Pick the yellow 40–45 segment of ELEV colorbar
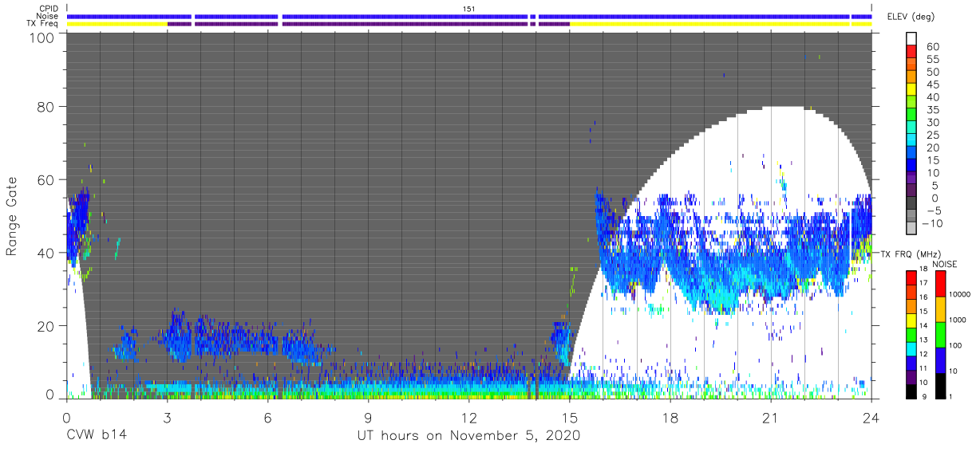Screen dimensions: 980x452 [912, 89]
